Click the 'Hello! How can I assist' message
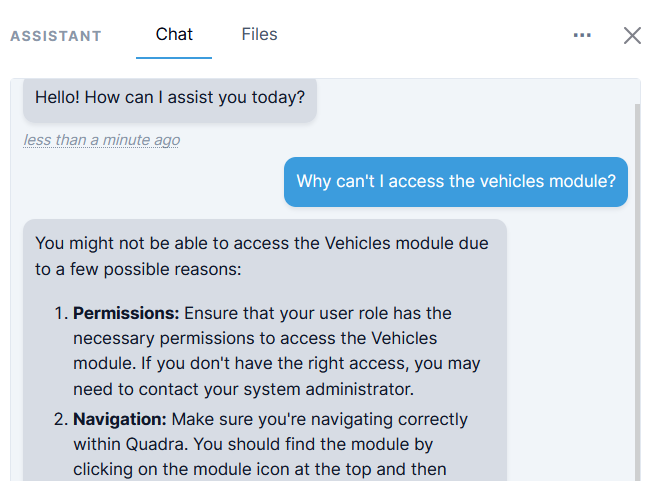The image size is (656, 481). pos(169,98)
